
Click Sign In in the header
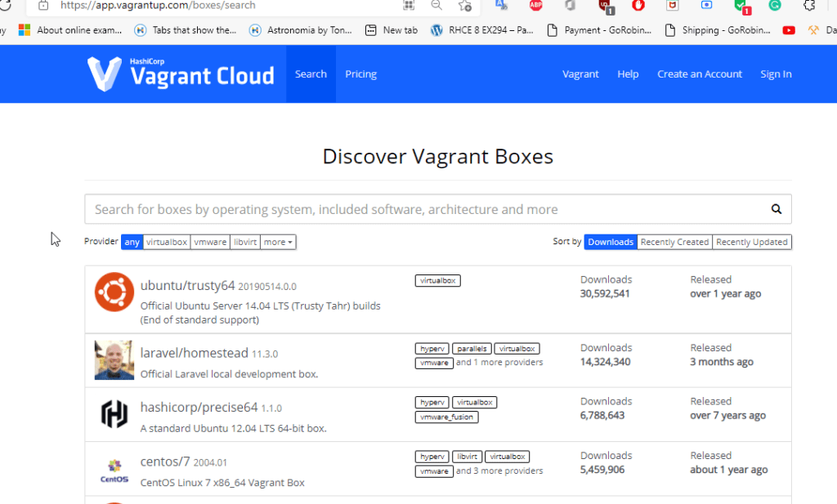(x=776, y=74)
